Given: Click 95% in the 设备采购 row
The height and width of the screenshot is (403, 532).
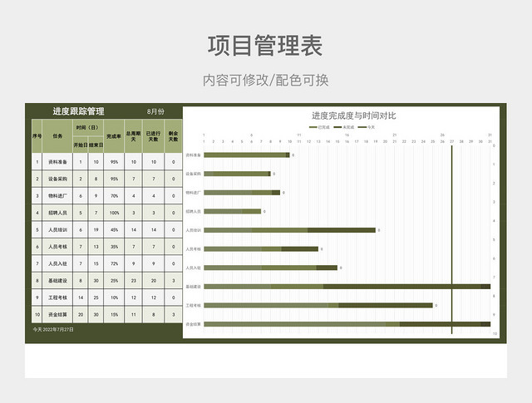Looking at the screenshot, I should coord(114,179).
